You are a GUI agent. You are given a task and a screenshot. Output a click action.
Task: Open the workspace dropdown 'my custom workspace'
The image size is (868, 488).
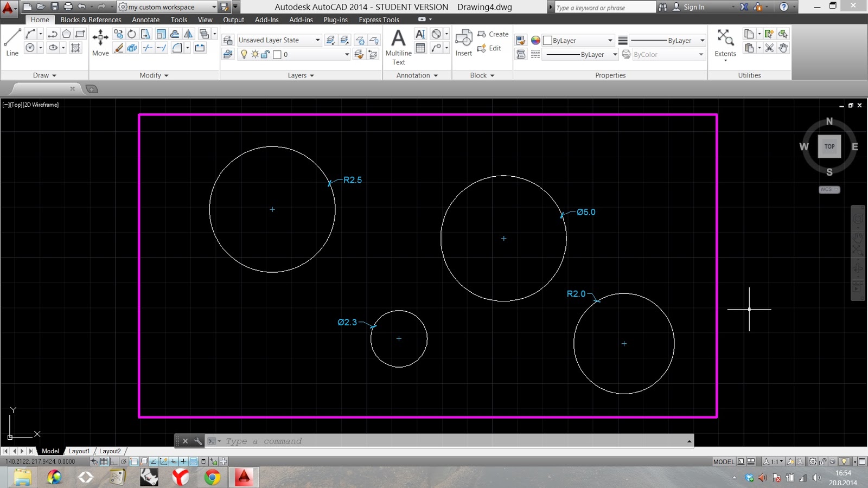point(168,7)
